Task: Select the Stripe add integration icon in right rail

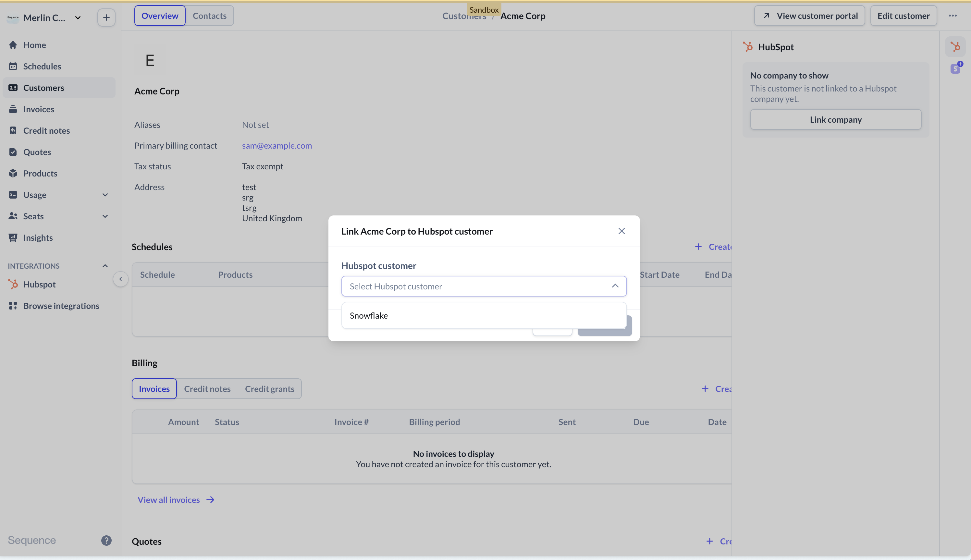Action: point(956,68)
